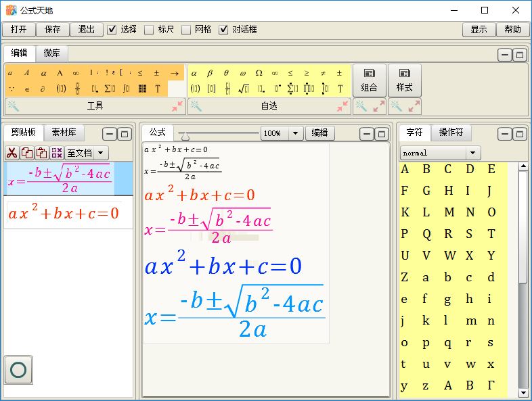Enable the 标尺 ruler checkbox

pyautogui.click(x=149, y=30)
